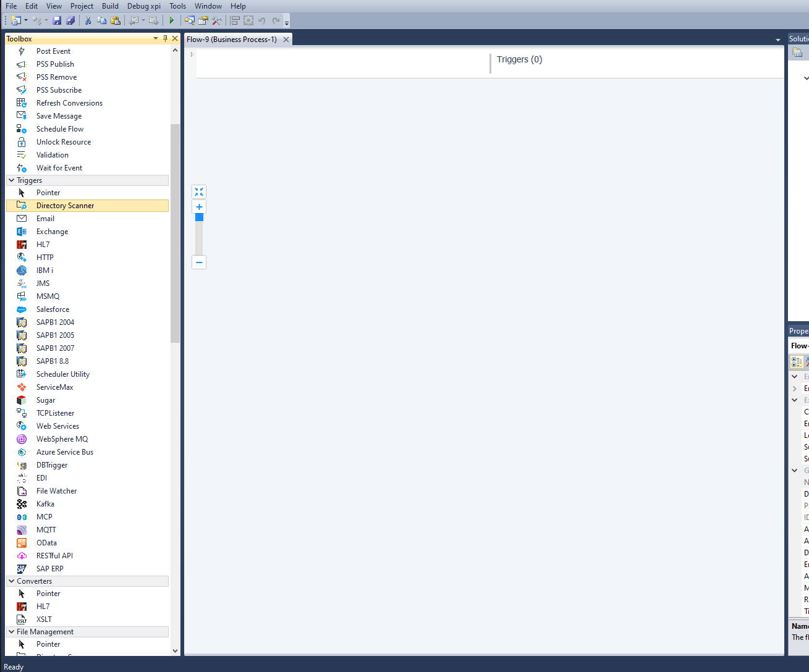
Task: Collapse the File Management toolbox section
Action: 11,632
